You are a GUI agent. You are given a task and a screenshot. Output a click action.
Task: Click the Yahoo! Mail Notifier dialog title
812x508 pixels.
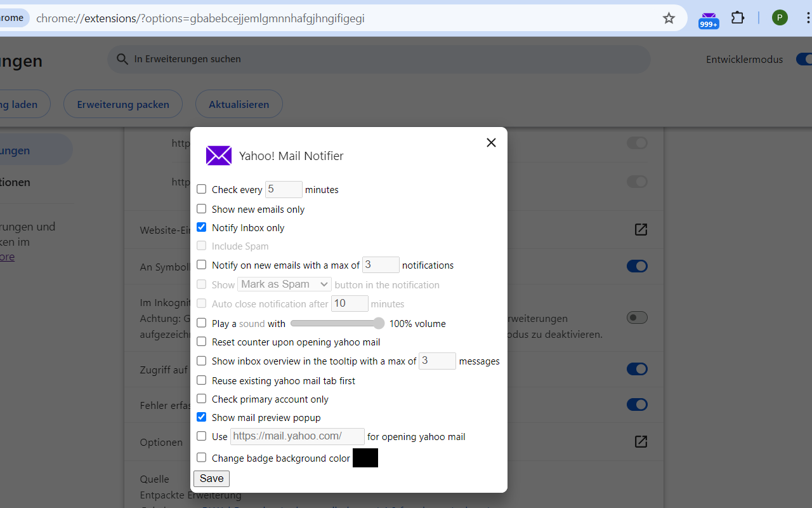pos(291,156)
